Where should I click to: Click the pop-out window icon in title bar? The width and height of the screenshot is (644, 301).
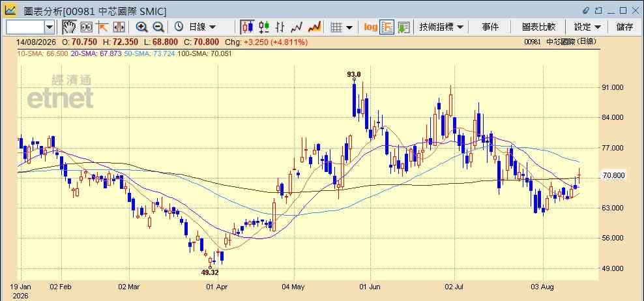(598, 10)
